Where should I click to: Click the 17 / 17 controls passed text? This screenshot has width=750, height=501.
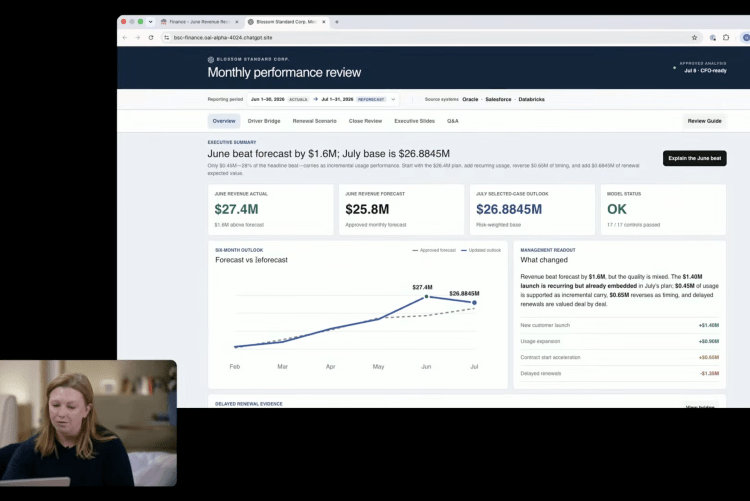coord(633,225)
